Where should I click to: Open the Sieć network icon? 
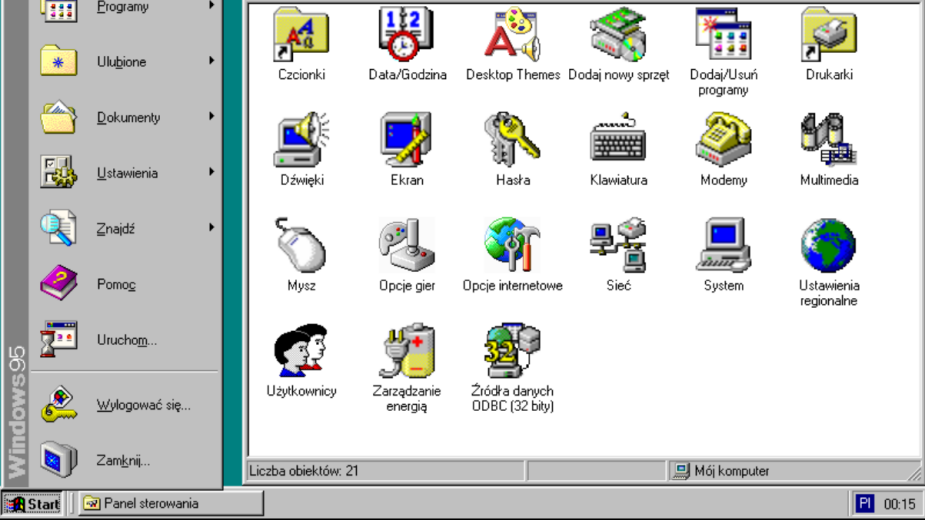(618, 246)
